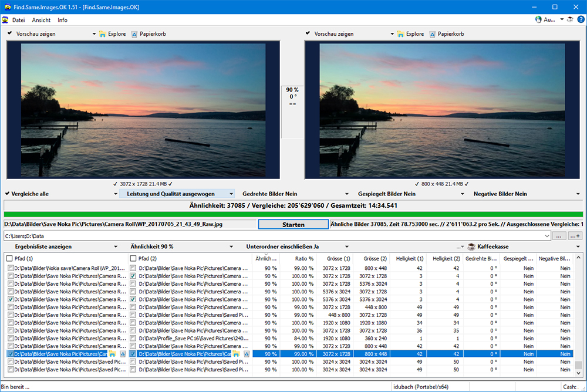Click the right preview Explore folder icon
The width and height of the screenshot is (587, 392).
tap(400, 34)
